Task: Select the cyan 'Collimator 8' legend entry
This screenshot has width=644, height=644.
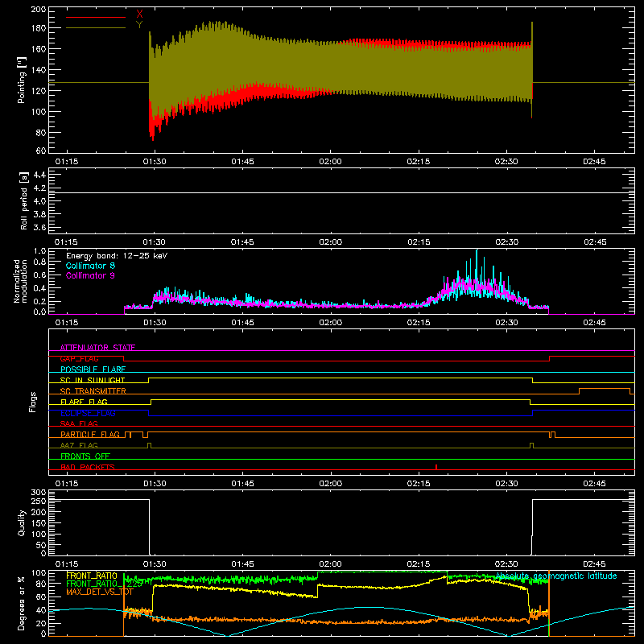Action: coord(90,266)
